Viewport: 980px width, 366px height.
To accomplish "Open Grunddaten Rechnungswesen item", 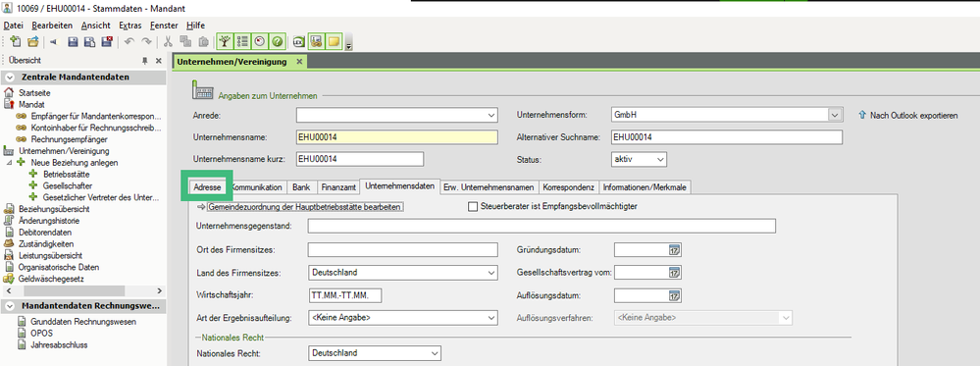I will 83,322.
